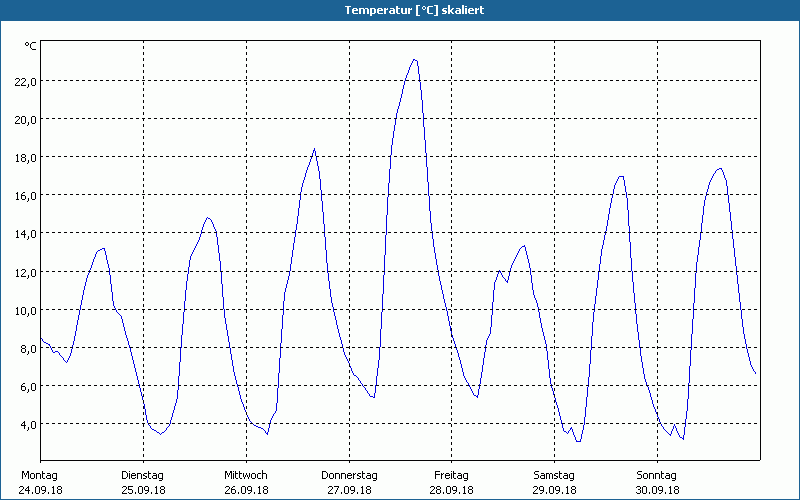Click the 20,0 y-axis label
This screenshot has width=800, height=500.
pos(26,119)
